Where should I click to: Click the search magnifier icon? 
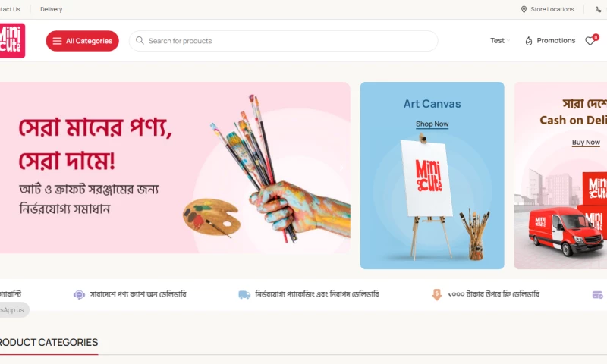tap(140, 41)
